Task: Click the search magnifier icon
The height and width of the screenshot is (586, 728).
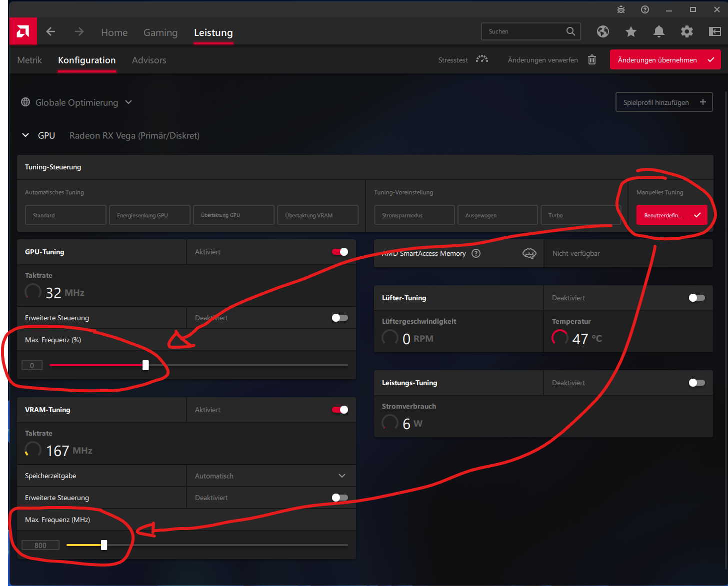Action: 570,31
